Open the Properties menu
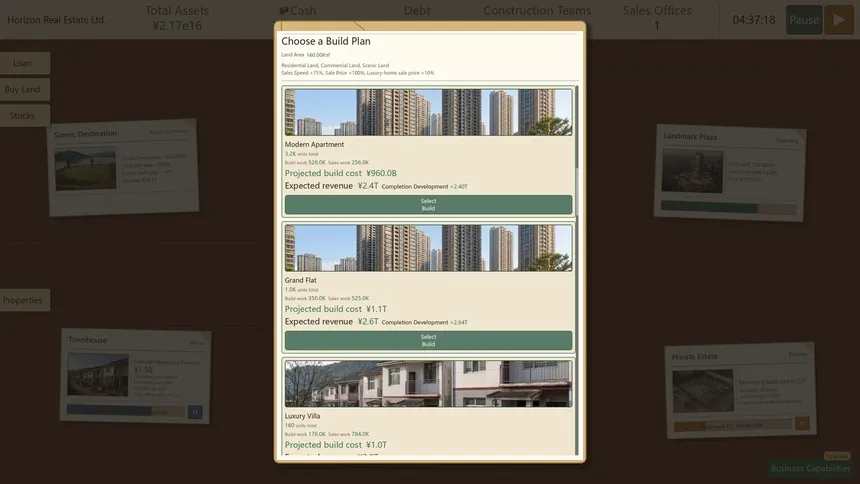The height and width of the screenshot is (484, 860). click(25, 300)
